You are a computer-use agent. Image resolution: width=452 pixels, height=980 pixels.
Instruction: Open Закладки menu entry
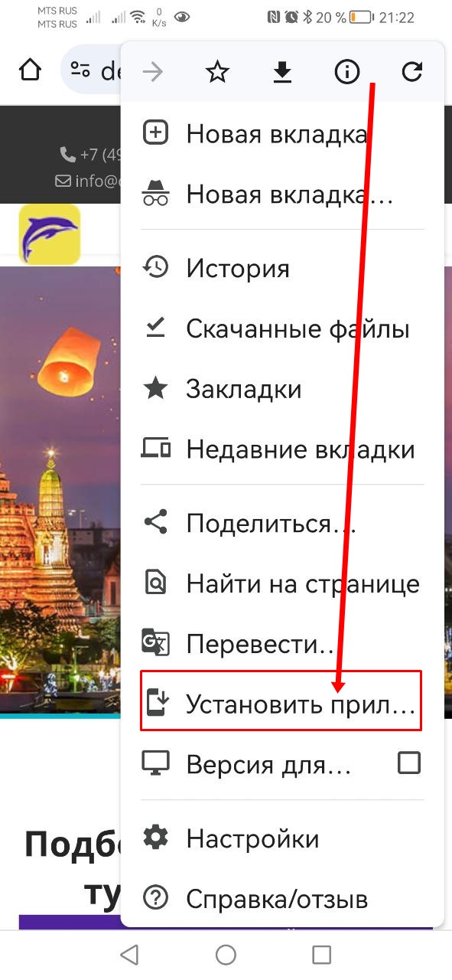point(283,389)
